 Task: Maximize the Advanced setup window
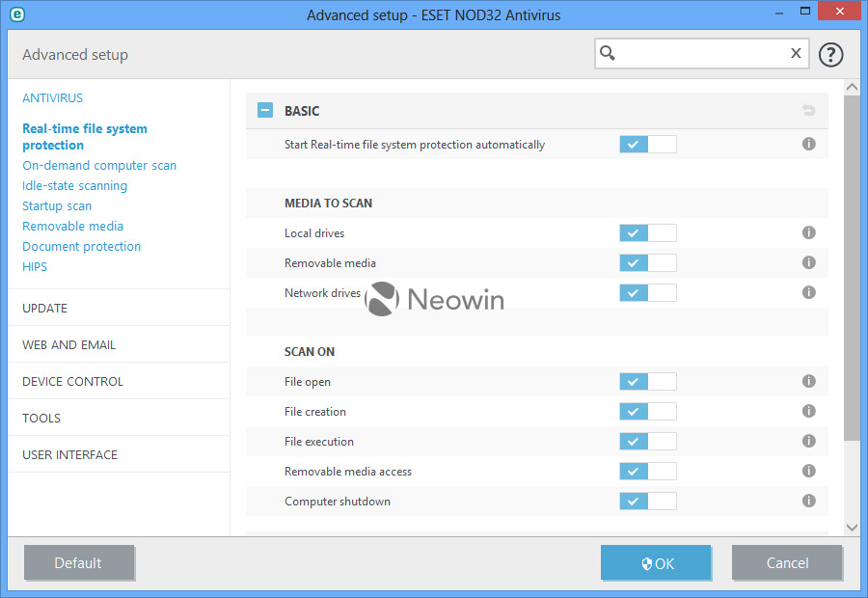tap(805, 11)
